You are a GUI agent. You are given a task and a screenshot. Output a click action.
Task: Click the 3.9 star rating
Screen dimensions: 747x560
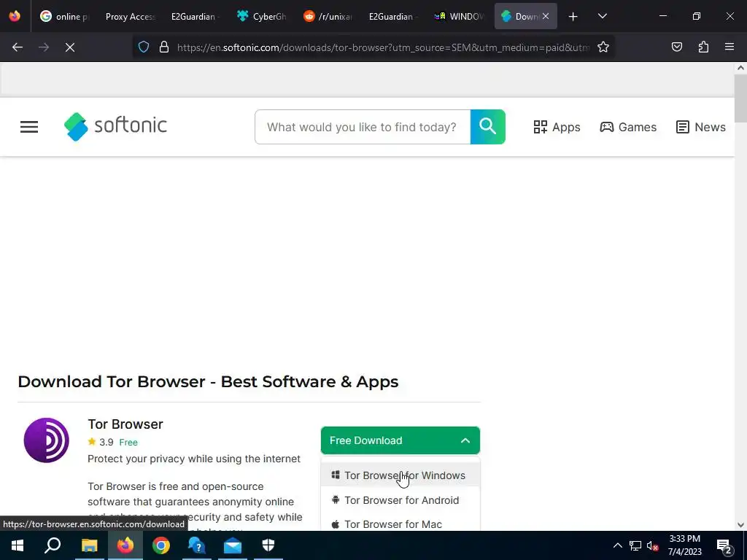(x=101, y=442)
